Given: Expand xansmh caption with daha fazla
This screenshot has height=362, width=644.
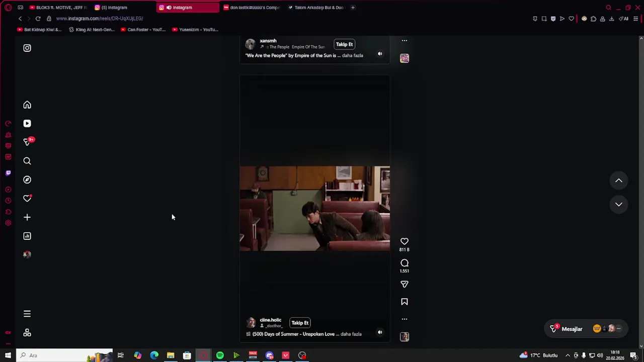Looking at the screenshot, I should point(352,55).
